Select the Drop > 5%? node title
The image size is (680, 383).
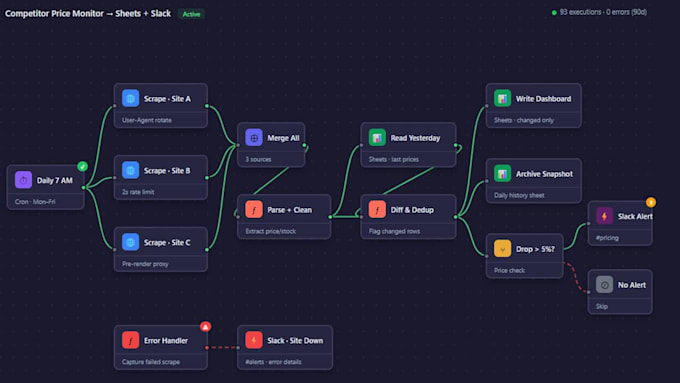click(535, 249)
